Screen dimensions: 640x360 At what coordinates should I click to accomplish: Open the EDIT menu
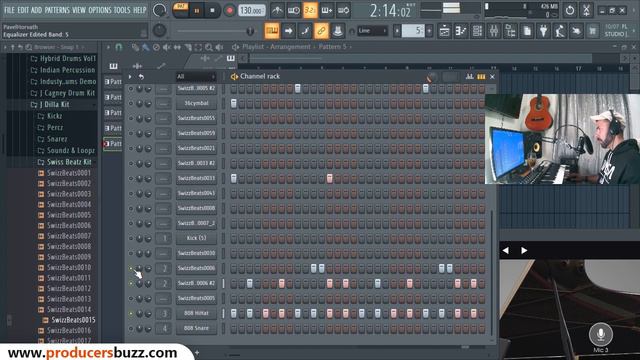[x=23, y=10]
